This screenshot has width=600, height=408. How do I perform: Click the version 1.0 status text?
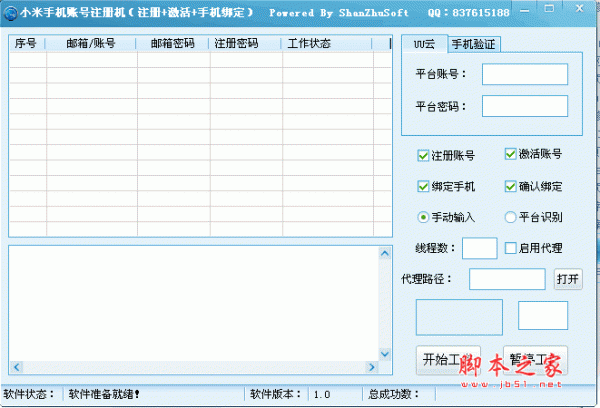click(x=322, y=395)
